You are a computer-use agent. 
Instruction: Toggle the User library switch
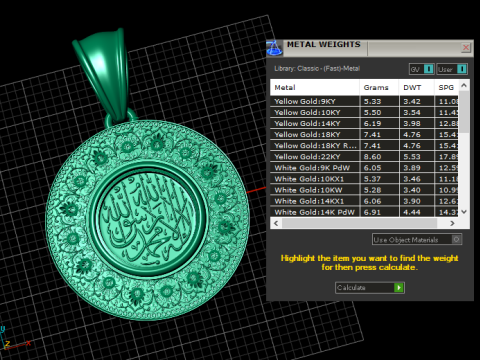click(452, 69)
